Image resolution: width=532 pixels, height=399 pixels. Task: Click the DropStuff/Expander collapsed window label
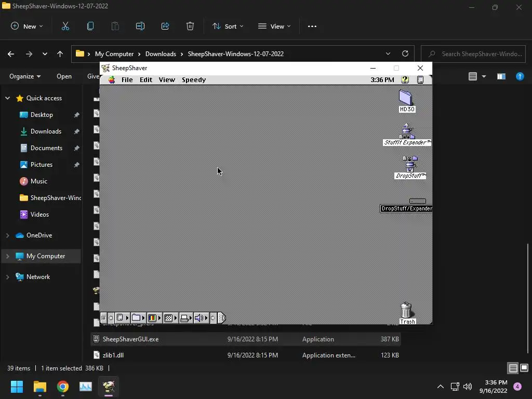pos(406,208)
